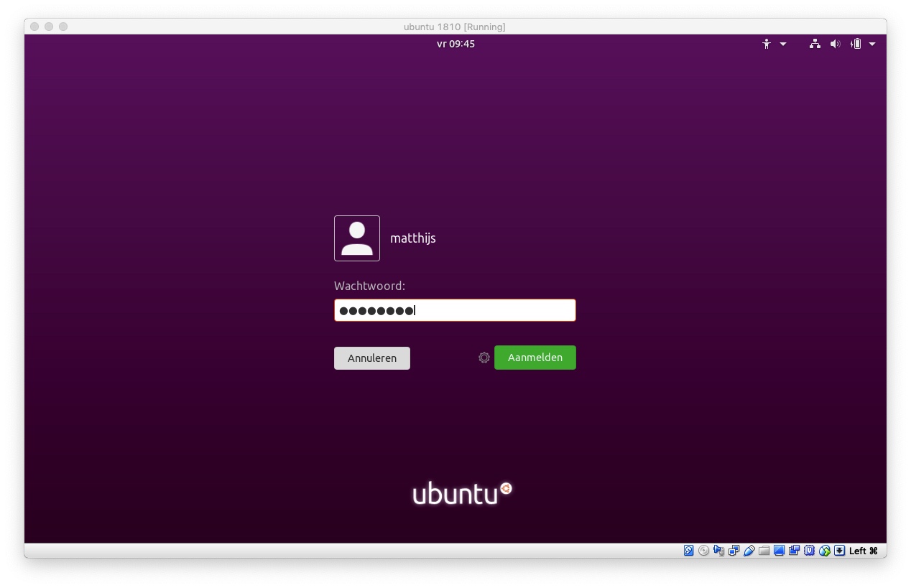Click the VirtualBox display settings monitor icon

click(x=780, y=551)
